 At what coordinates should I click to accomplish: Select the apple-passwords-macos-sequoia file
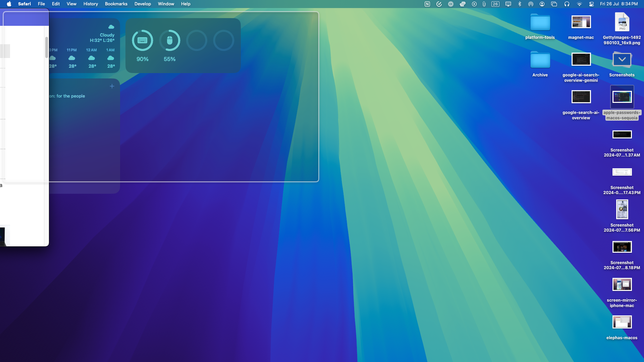coord(622,97)
